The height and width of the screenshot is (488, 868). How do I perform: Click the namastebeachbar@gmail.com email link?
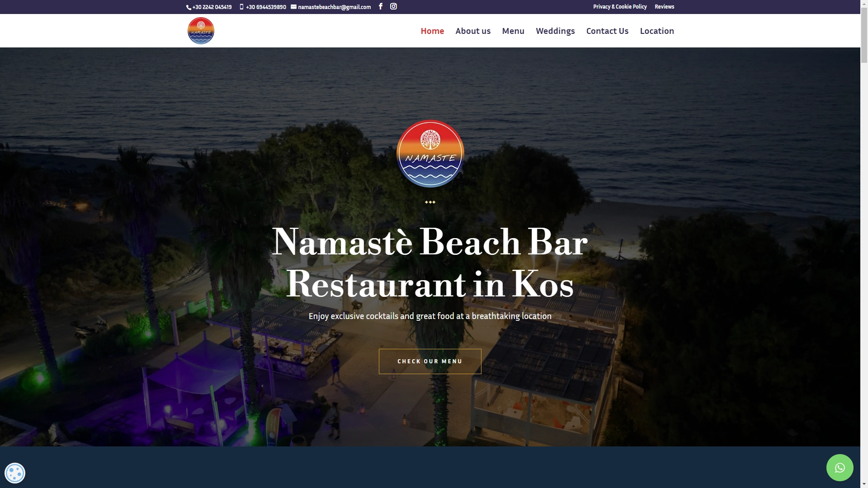point(334,7)
